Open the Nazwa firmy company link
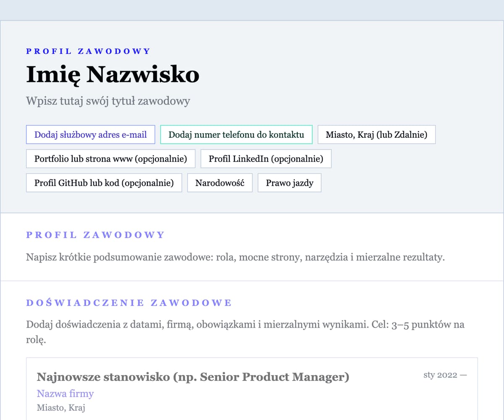The image size is (504, 420). coord(65,394)
